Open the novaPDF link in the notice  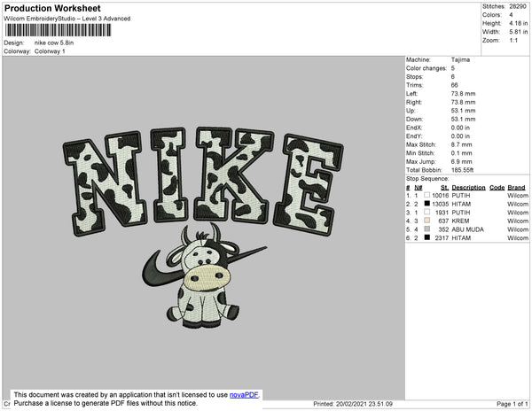tap(244, 395)
